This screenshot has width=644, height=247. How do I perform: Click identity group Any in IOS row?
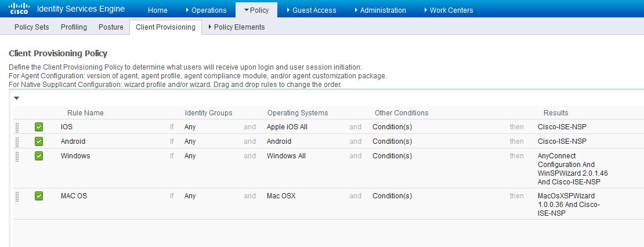[x=190, y=127]
